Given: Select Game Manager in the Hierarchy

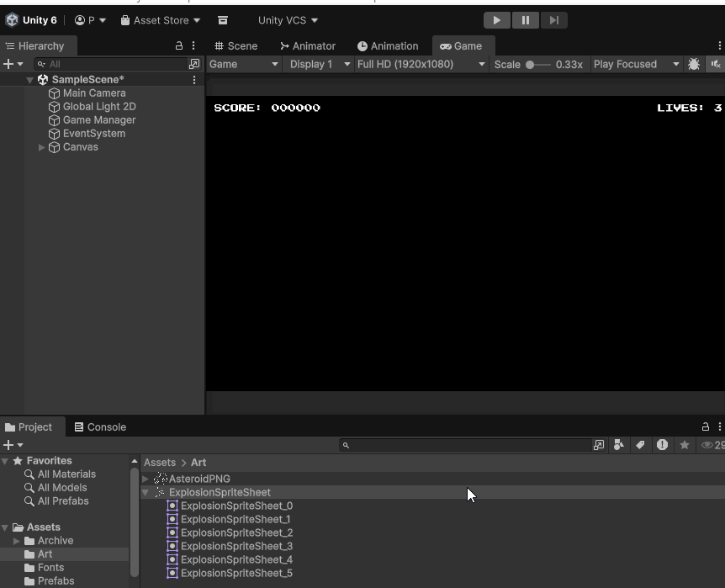Looking at the screenshot, I should pyautogui.click(x=99, y=119).
